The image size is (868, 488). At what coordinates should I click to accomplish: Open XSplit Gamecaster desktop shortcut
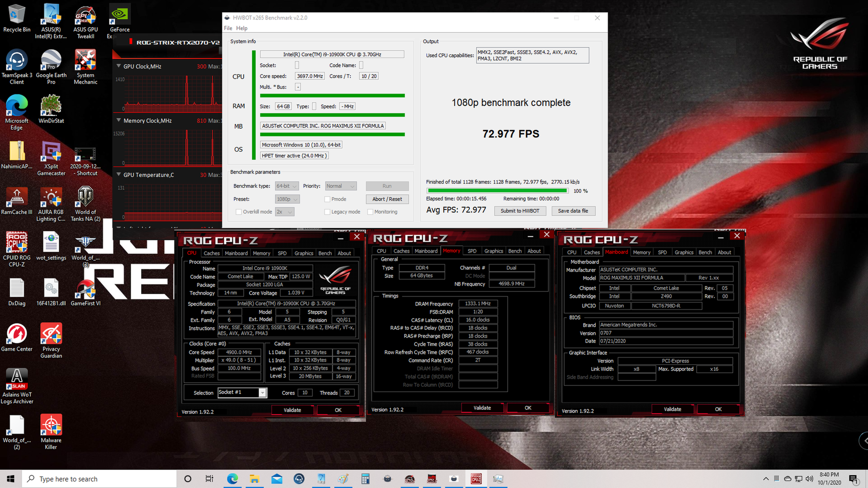click(51, 159)
